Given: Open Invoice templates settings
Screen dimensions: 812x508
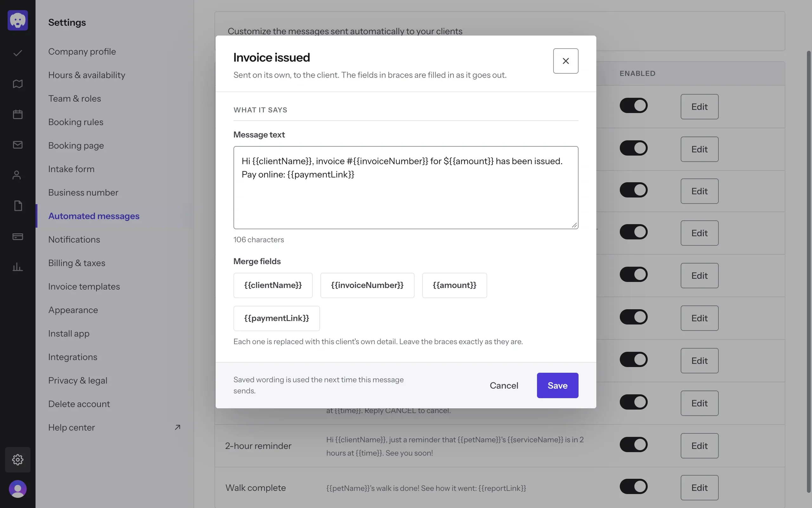Looking at the screenshot, I should 84,287.
